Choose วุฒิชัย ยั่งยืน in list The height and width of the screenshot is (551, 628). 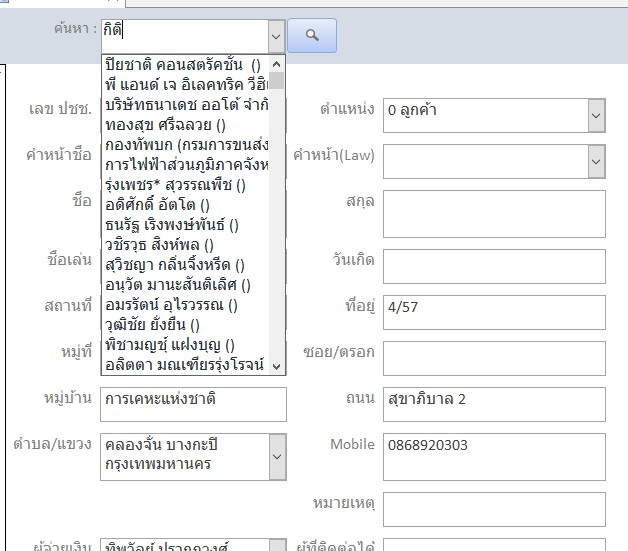click(186, 325)
